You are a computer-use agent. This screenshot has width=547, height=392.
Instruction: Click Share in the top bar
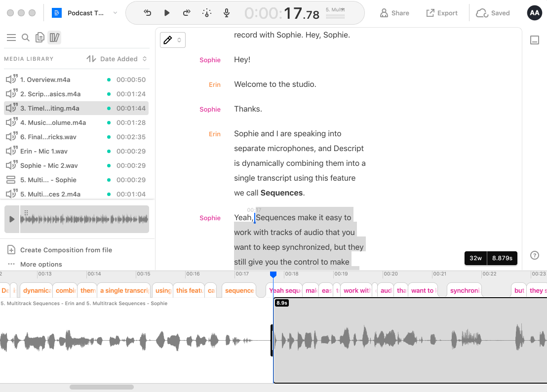(394, 13)
